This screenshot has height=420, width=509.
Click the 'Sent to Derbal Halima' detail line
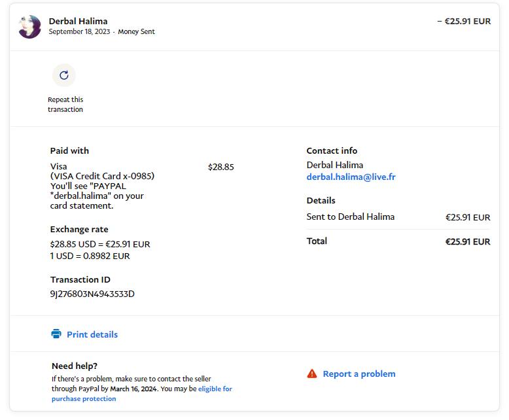tap(351, 217)
